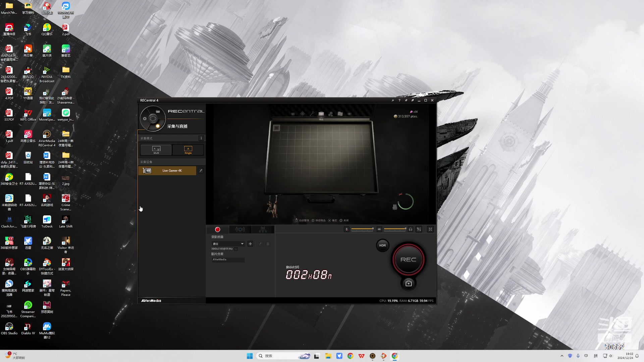
Task: Open Streamer Companion desktop shortcut
Action: (x=28, y=309)
